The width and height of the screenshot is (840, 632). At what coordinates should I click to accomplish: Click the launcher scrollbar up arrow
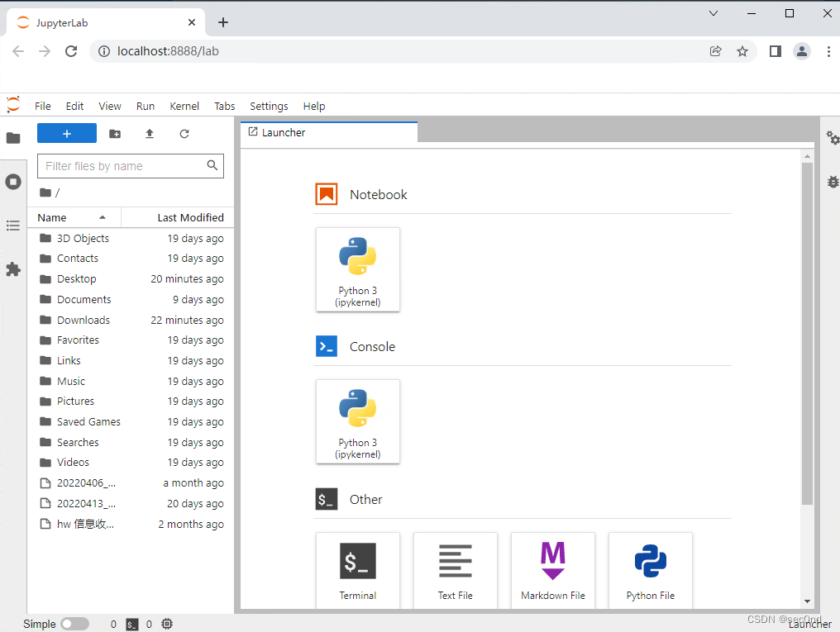point(807,156)
